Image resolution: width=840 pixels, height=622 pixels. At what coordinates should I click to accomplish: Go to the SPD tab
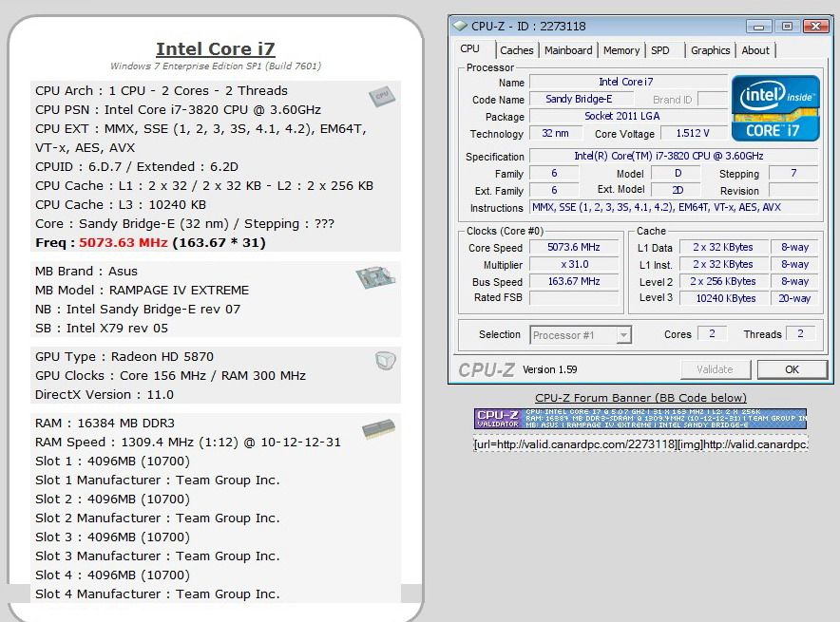(659, 50)
